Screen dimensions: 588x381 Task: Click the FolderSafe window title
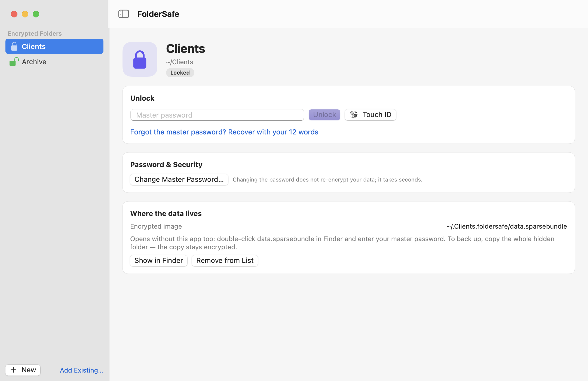point(158,14)
